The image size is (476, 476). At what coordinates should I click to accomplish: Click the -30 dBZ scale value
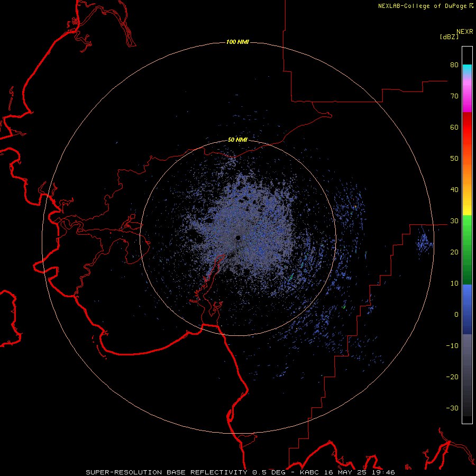coord(452,408)
